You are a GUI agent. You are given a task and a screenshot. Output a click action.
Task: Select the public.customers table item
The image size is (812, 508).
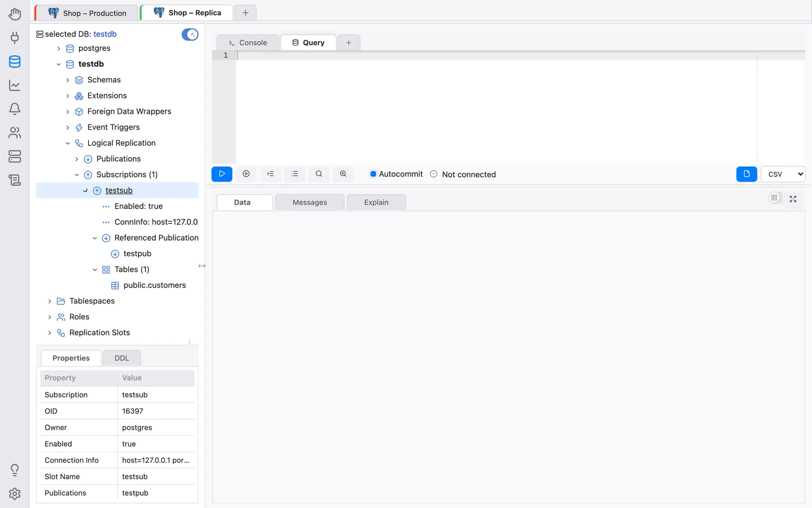[x=154, y=285]
